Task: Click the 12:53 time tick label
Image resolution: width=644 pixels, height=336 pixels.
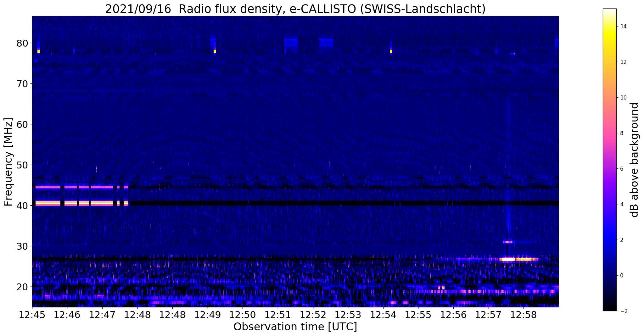Action: (x=348, y=315)
